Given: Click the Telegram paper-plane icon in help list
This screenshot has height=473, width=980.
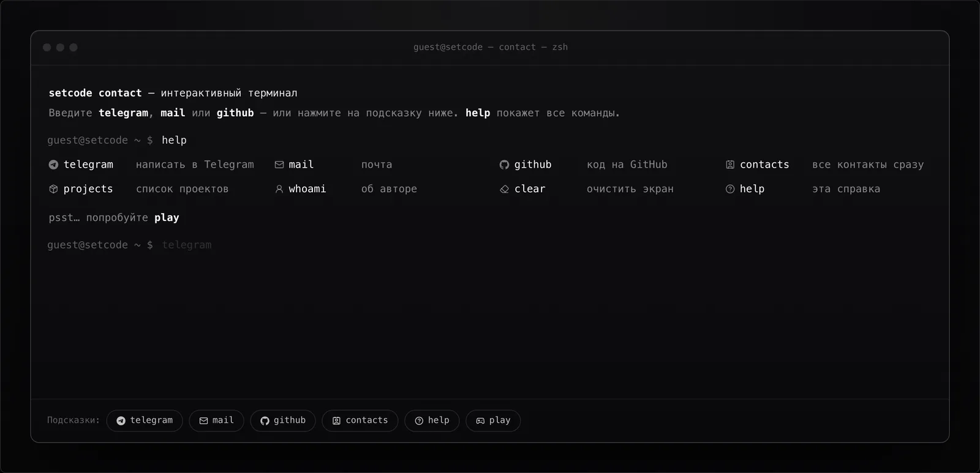Looking at the screenshot, I should pos(53,165).
